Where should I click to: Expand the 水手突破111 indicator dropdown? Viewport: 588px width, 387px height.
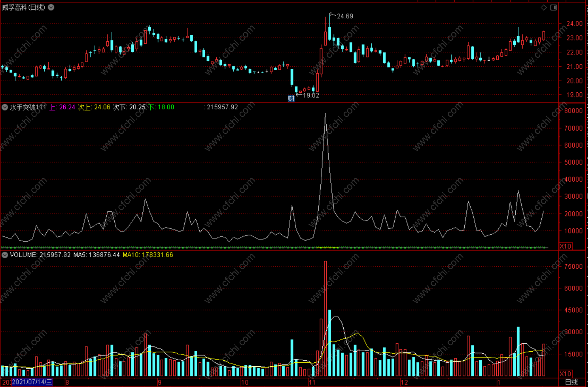point(5,107)
